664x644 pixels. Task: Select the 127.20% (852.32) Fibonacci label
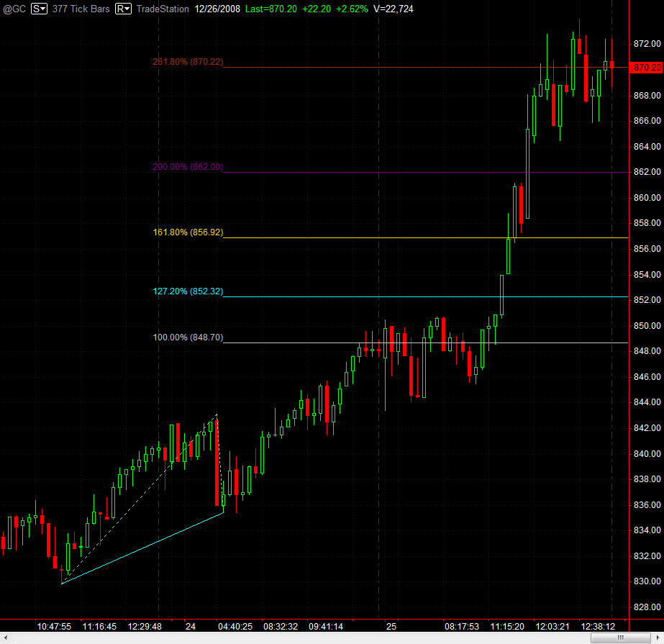pos(188,291)
